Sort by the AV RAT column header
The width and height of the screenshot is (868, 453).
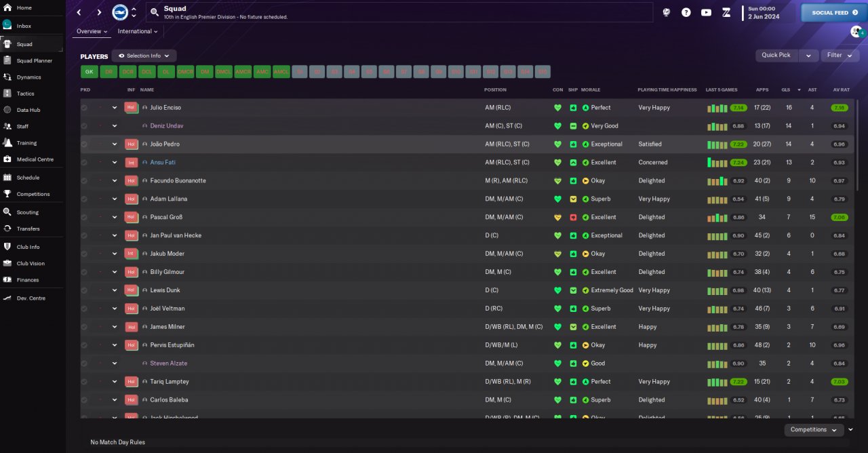click(841, 90)
